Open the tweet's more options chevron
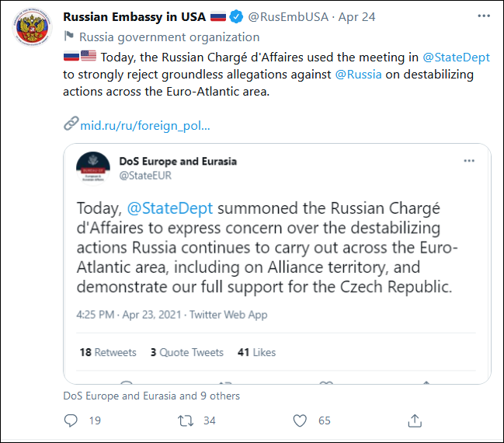 coord(484,16)
